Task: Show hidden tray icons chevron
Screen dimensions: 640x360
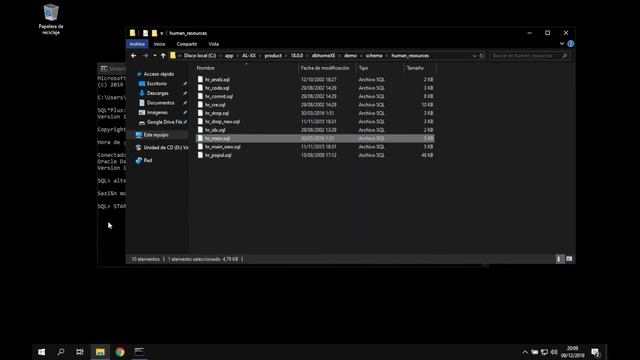Action: pyautogui.click(x=525, y=352)
